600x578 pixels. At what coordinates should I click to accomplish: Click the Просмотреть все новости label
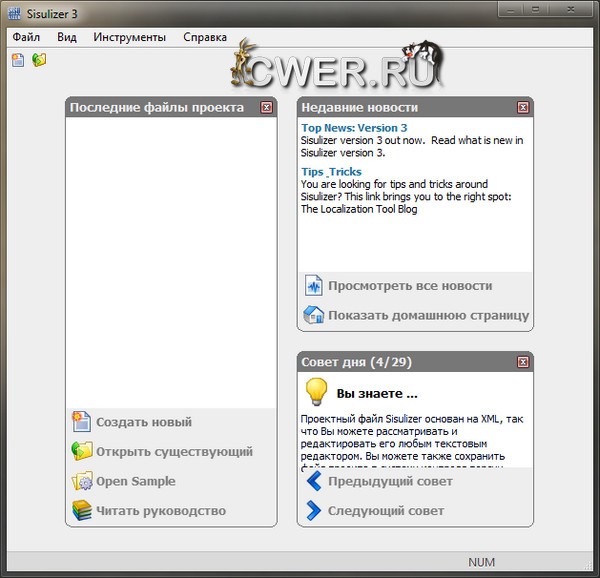tap(410, 286)
